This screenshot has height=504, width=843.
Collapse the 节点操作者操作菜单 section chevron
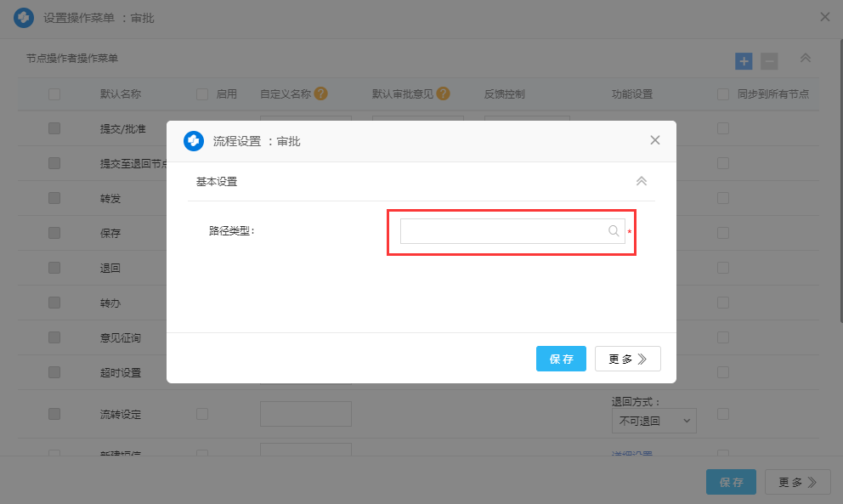[x=806, y=59]
